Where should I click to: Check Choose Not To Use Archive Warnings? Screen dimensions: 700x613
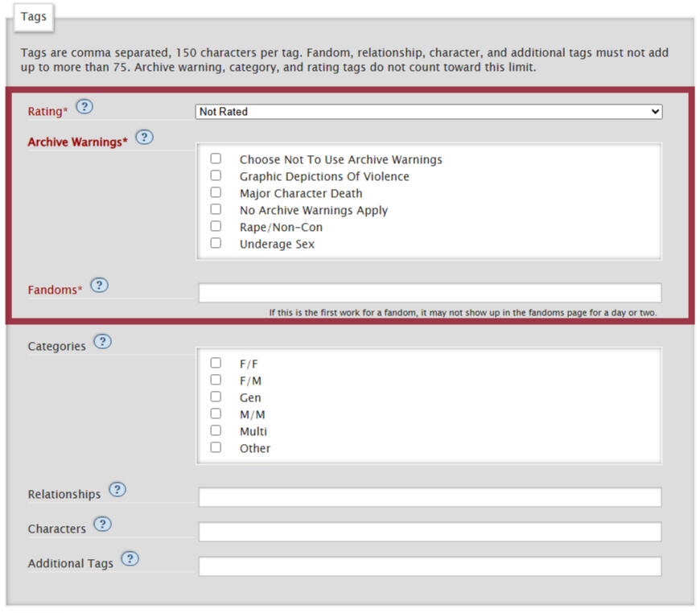[216, 158]
